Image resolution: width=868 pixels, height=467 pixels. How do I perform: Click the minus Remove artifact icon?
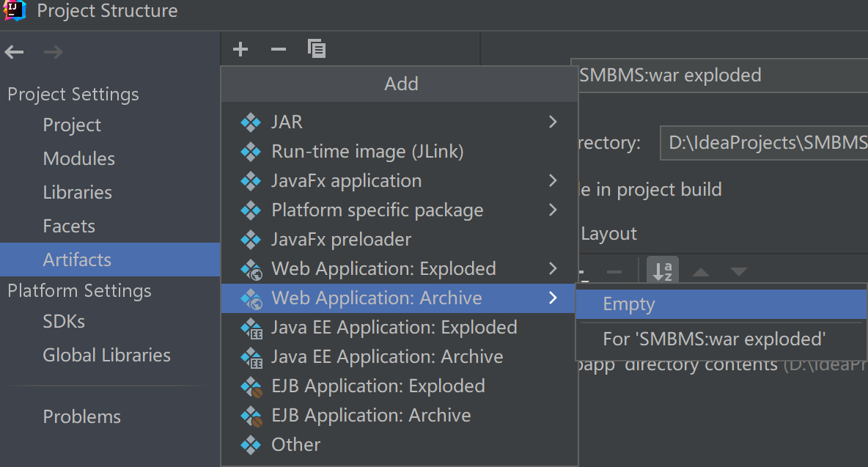tap(279, 49)
